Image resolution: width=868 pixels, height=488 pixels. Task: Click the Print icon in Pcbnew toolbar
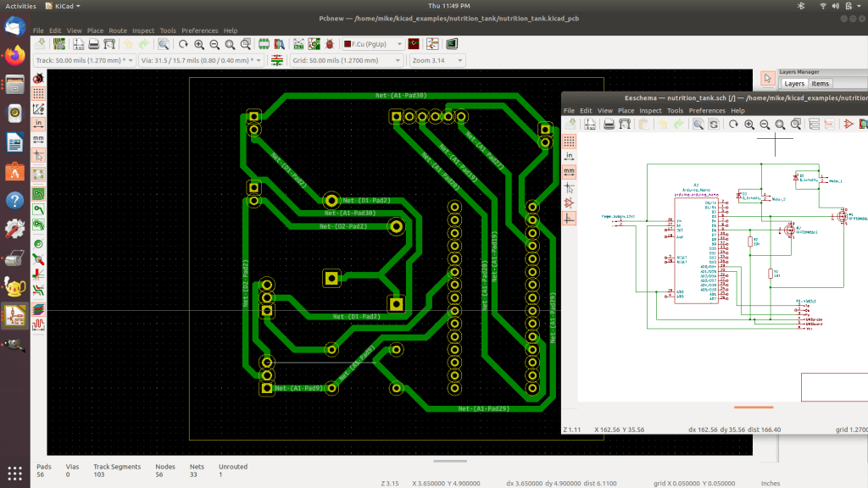coord(94,43)
